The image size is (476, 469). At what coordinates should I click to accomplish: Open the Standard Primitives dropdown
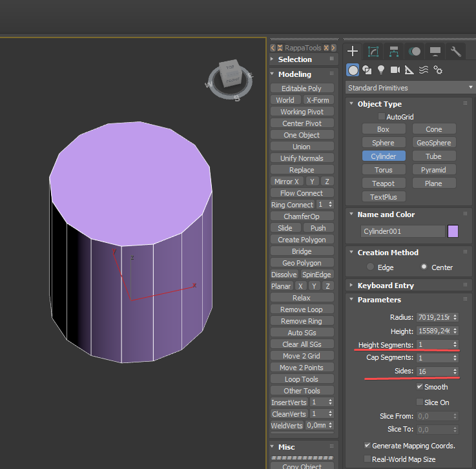coord(409,88)
